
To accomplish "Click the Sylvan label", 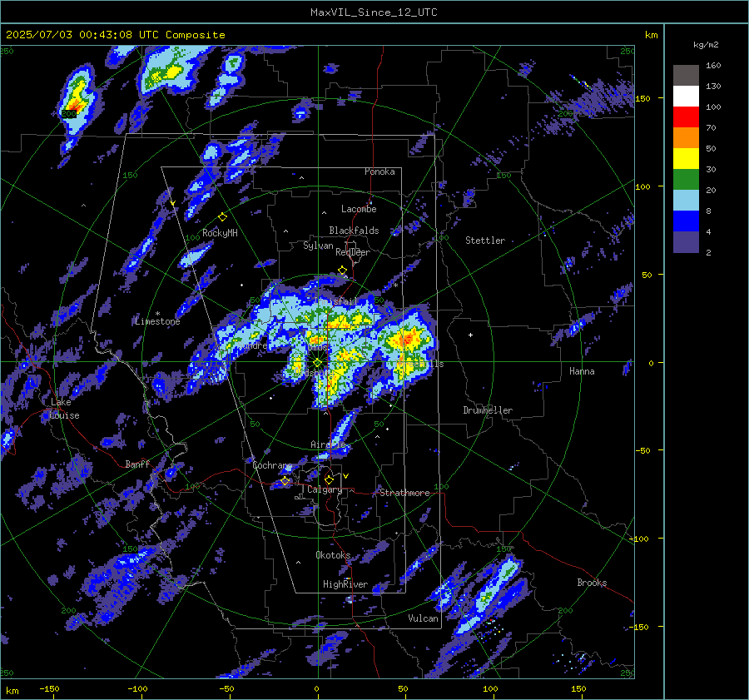I will point(318,246).
